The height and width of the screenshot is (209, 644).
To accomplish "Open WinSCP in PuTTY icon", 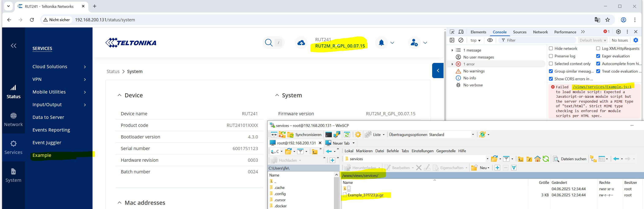I will [337, 135].
